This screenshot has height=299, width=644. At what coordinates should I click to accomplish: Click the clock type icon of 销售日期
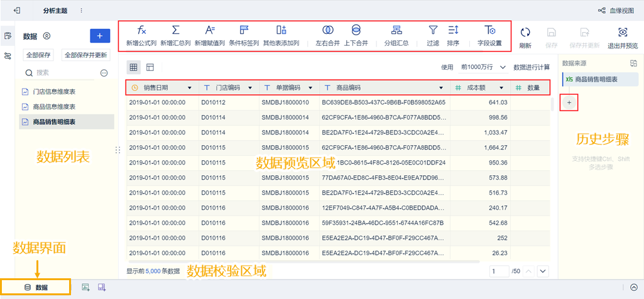pyautogui.click(x=134, y=88)
